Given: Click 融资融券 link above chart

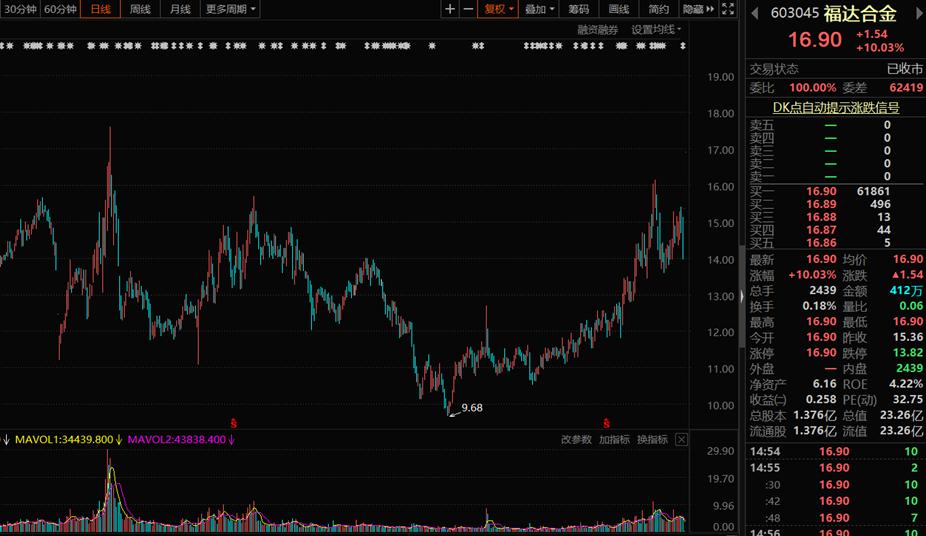Looking at the screenshot, I should coord(598,30).
